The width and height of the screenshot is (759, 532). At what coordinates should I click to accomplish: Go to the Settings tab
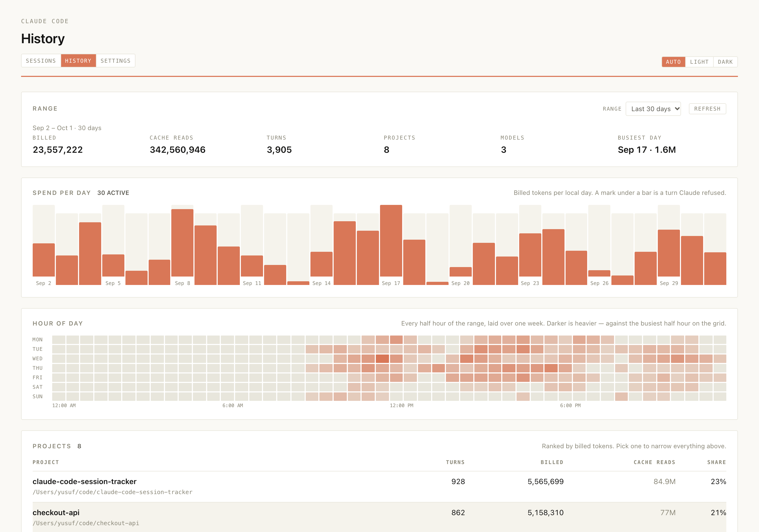coord(115,61)
